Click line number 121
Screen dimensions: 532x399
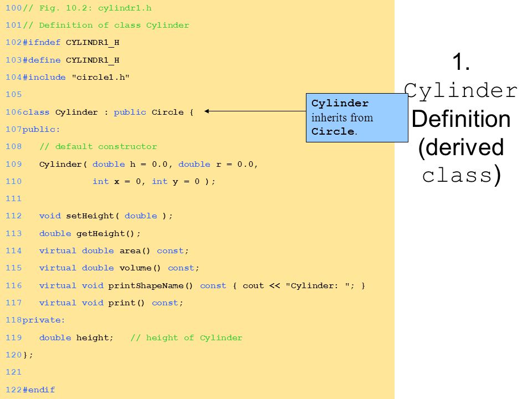point(13,372)
